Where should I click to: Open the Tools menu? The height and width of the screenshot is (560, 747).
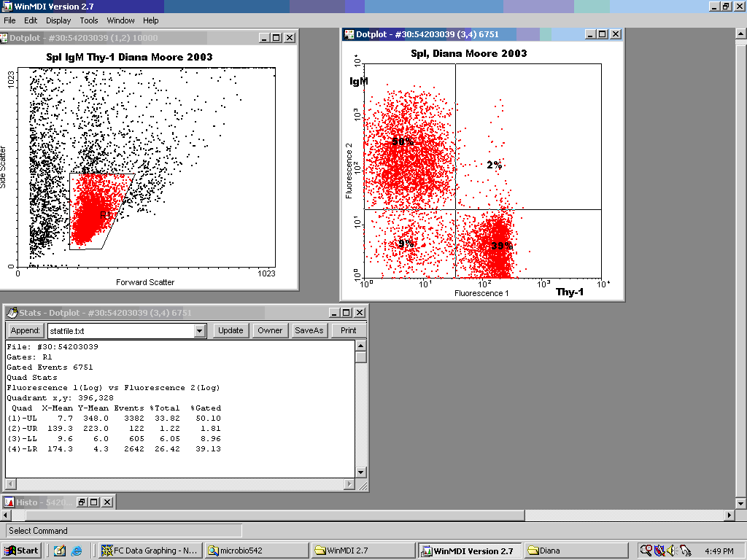(89, 20)
